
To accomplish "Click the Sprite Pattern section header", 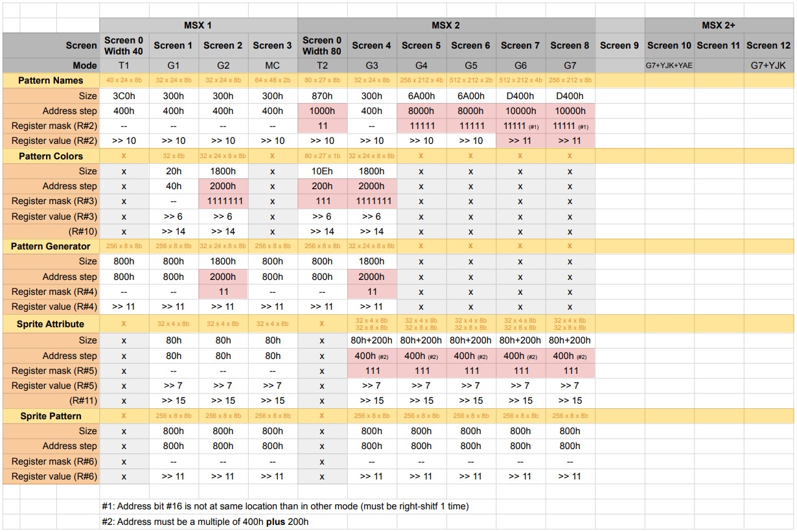I will click(51, 416).
